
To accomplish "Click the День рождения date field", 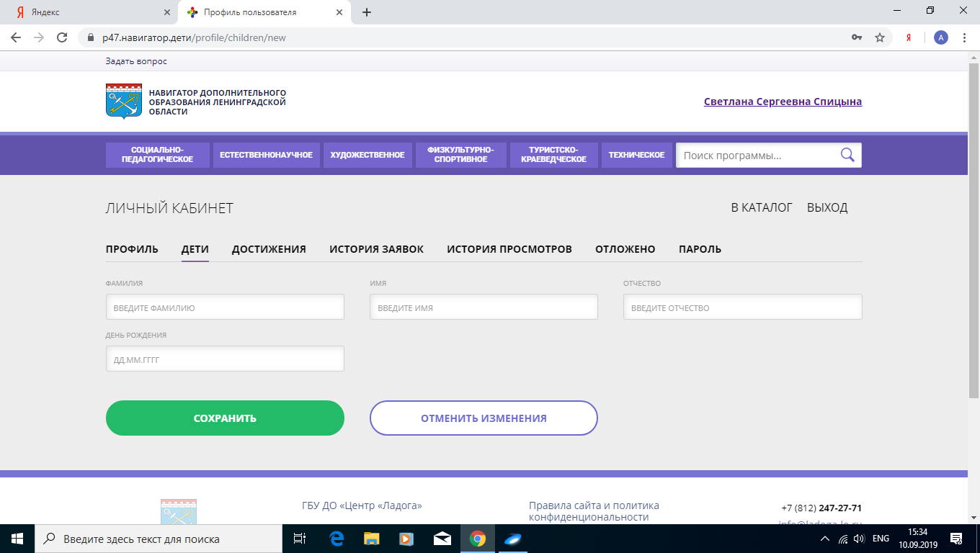I will click(225, 359).
